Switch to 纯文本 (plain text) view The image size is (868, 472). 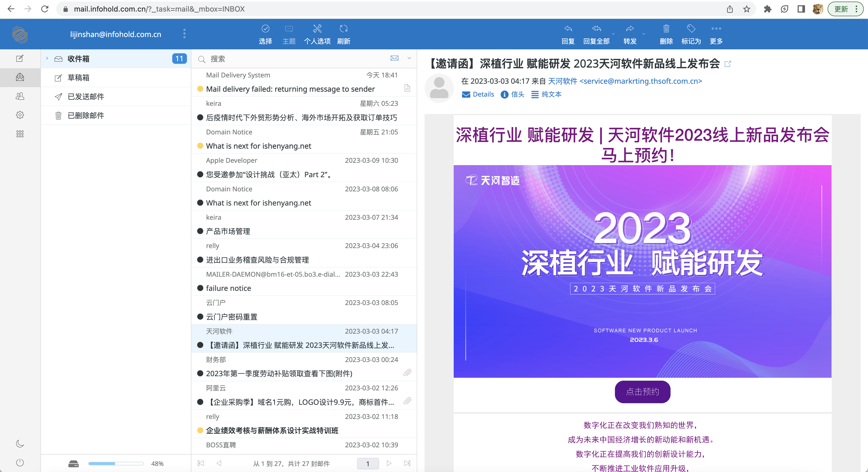(x=546, y=94)
